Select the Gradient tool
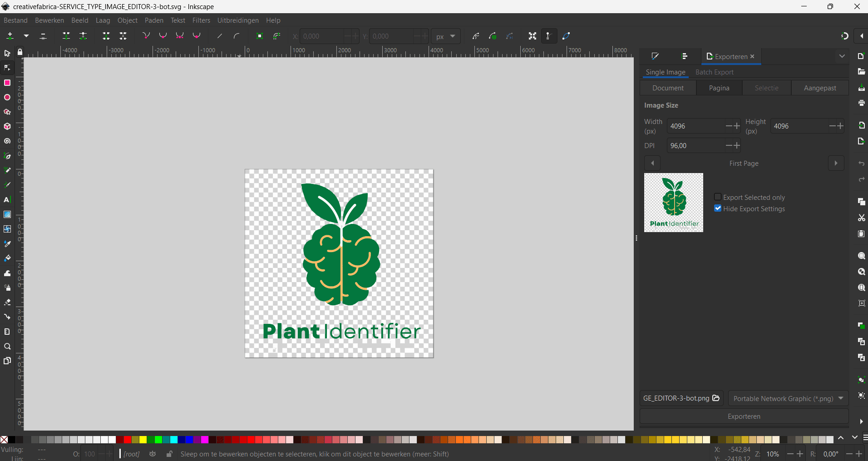Viewport: 868px width, 461px height. (7, 214)
